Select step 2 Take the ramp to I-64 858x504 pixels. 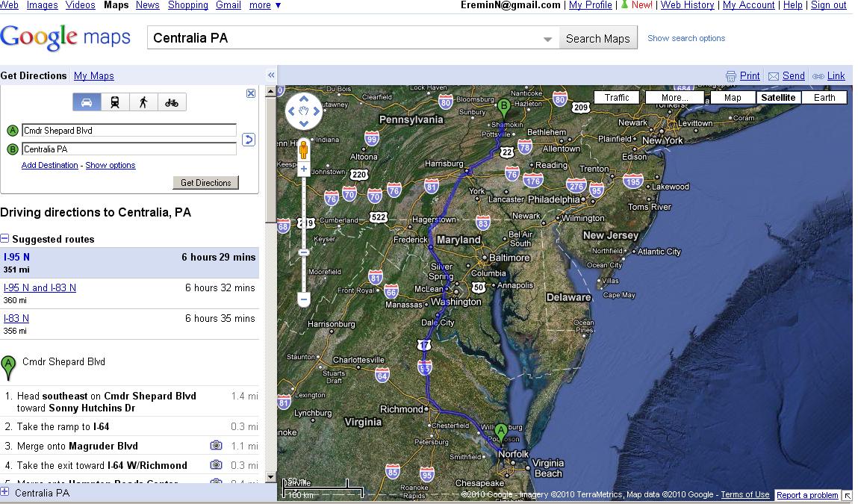pos(129,426)
